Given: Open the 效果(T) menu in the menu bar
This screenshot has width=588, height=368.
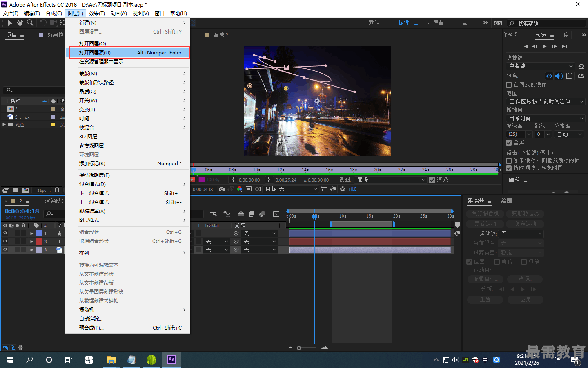Looking at the screenshot, I should click(x=97, y=13).
